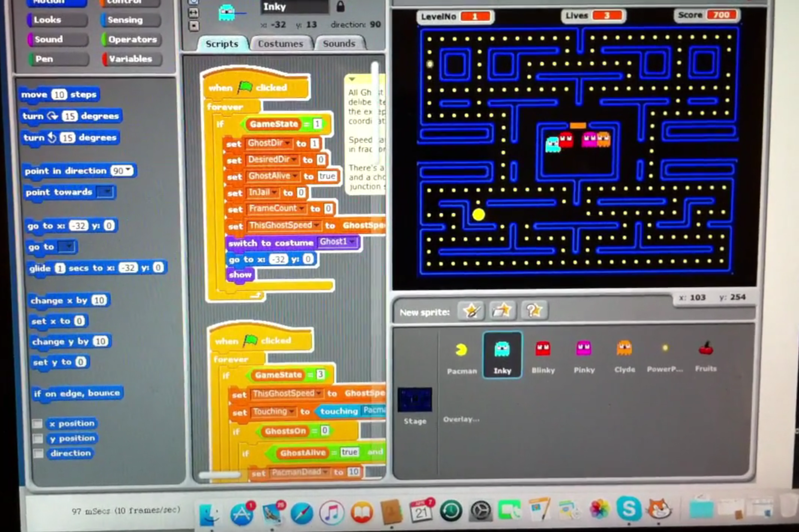Set rotation style to left-right flip only
The image size is (799, 532).
pos(194,13)
